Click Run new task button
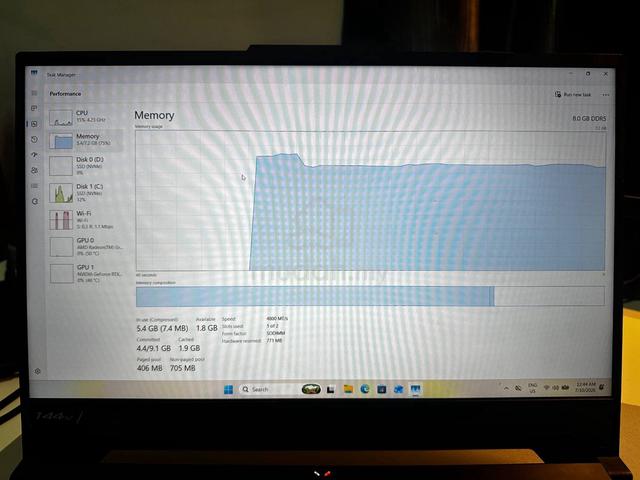The height and width of the screenshot is (480, 640). tap(573, 95)
